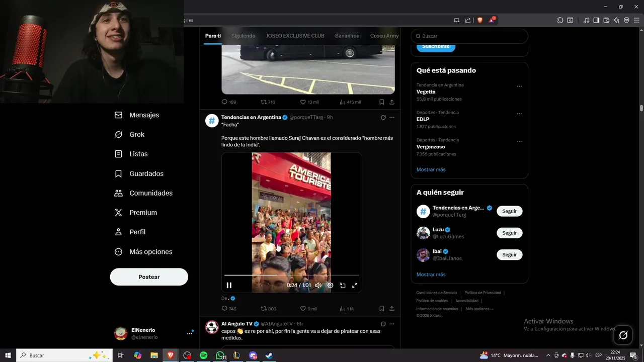Share the Suraj Chavan post
644x362 pixels.
click(392, 309)
